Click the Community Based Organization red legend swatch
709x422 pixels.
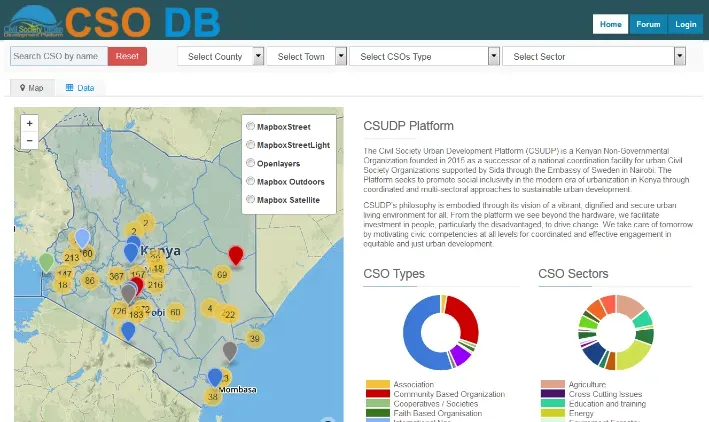(x=378, y=394)
